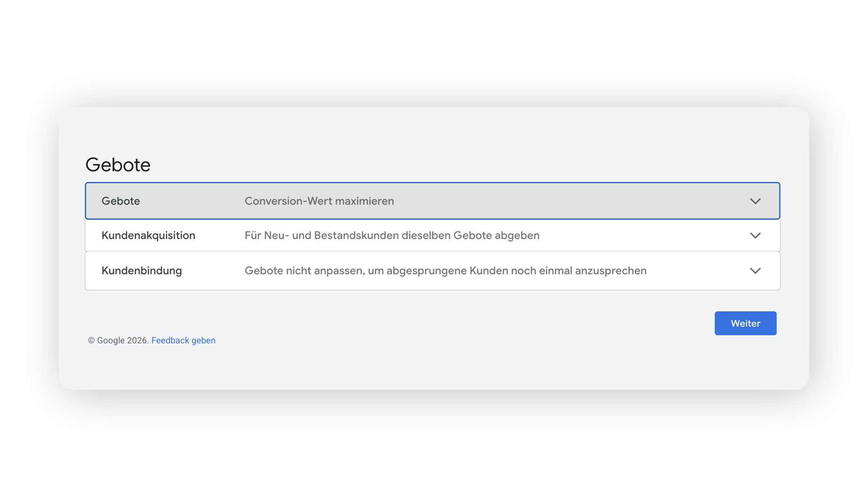Open the Gebote nicht anpassen option row

[x=432, y=271]
